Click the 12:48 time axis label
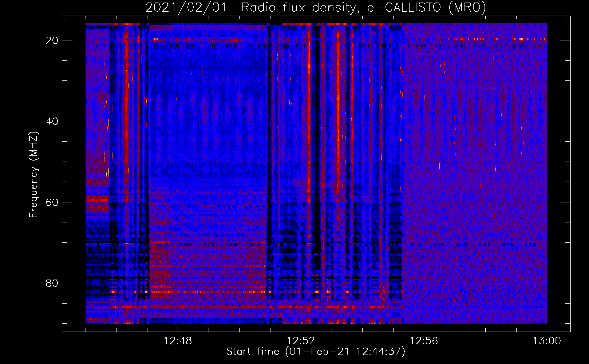Image resolution: width=589 pixels, height=364 pixels. pyautogui.click(x=178, y=341)
